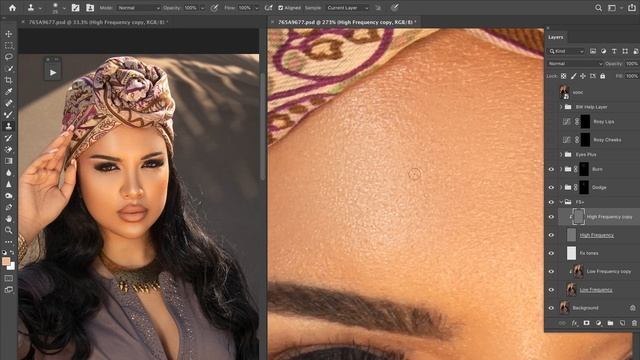The image size is (640, 360).
Task: Hide the Fix tones layer
Action: click(x=551, y=253)
